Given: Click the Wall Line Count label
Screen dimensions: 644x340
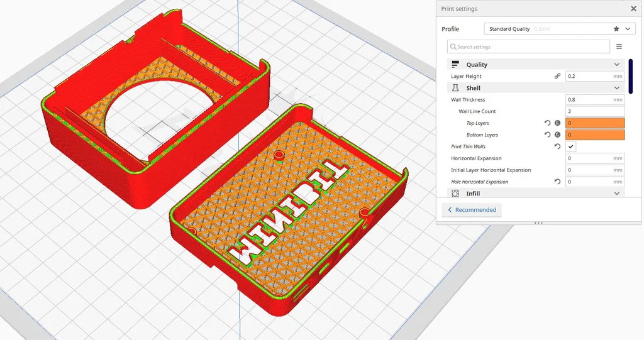Looking at the screenshot, I should coord(477,111).
